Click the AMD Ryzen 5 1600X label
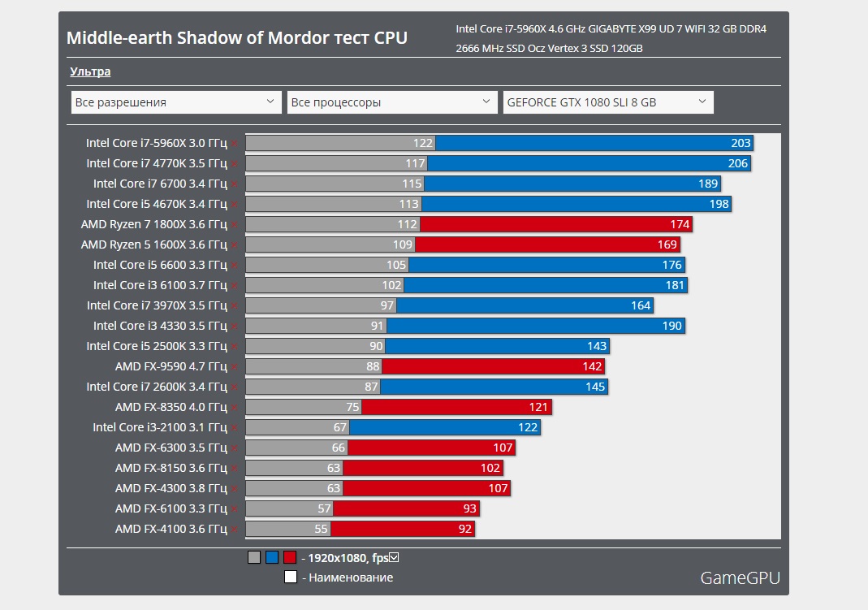868x610 pixels. (153, 244)
